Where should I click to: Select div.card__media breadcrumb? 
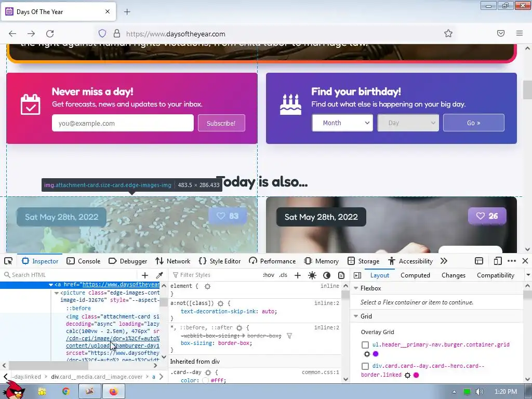coord(97,377)
